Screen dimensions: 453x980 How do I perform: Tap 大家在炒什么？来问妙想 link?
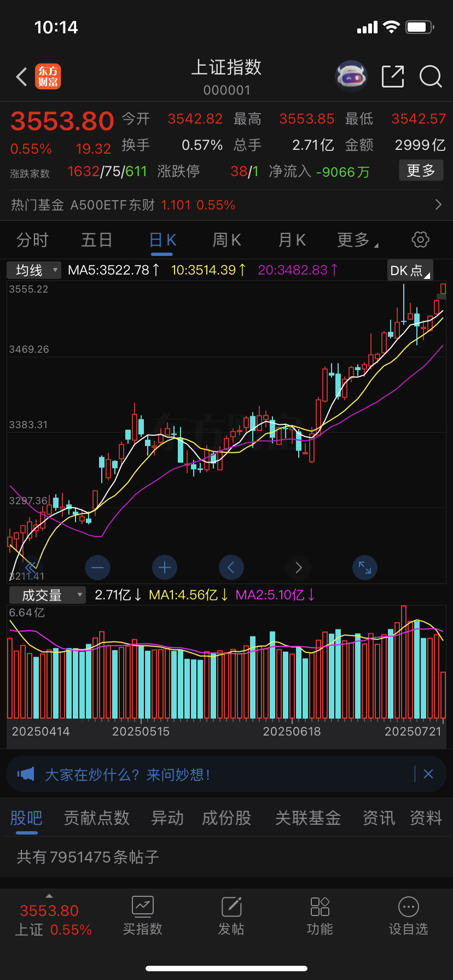tap(127, 774)
